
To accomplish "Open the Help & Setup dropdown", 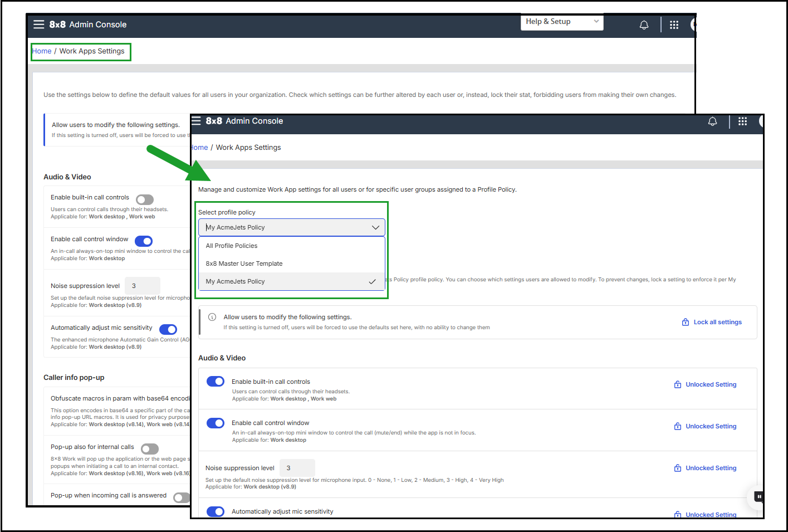I will [561, 22].
